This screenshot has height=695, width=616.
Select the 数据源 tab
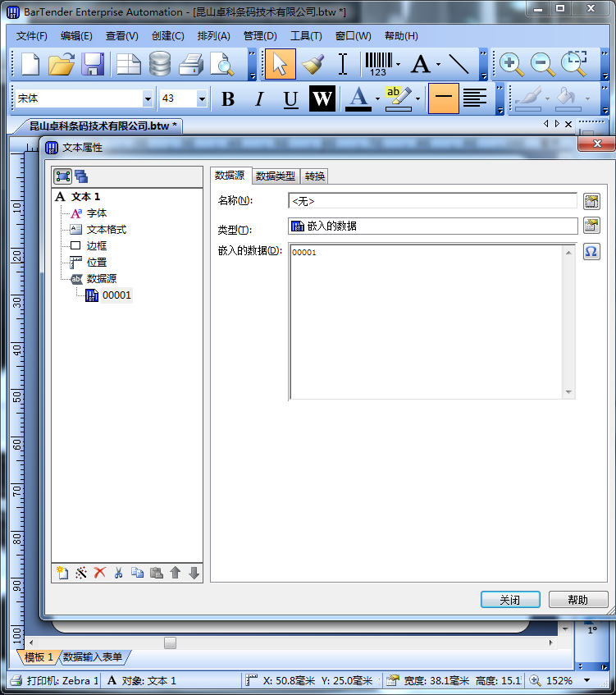[230, 176]
